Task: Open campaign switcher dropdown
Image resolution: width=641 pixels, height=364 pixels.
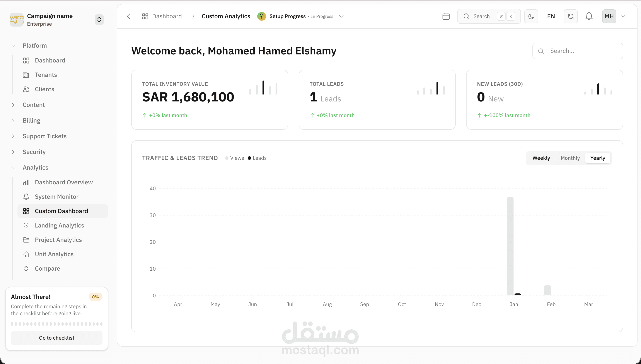Action: click(x=99, y=20)
